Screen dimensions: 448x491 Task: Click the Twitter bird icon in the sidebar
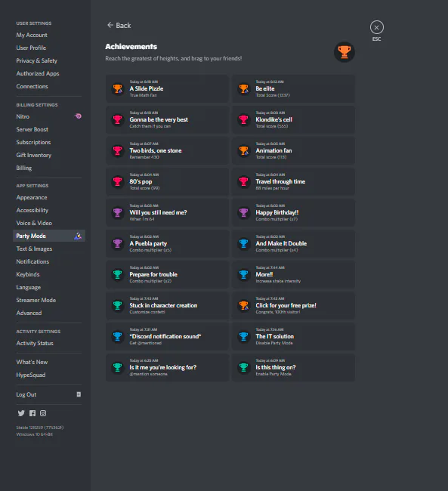(21, 413)
